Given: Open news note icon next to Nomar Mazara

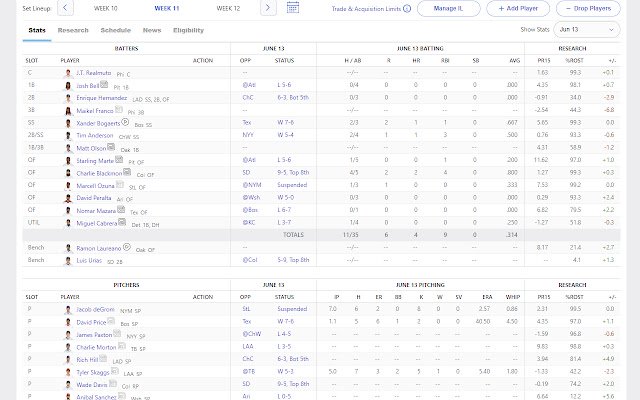Looking at the screenshot, I should [121, 210].
